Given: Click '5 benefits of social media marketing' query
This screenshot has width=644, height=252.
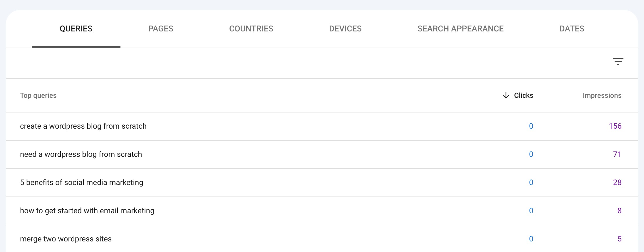Looking at the screenshot, I should coord(82,182).
